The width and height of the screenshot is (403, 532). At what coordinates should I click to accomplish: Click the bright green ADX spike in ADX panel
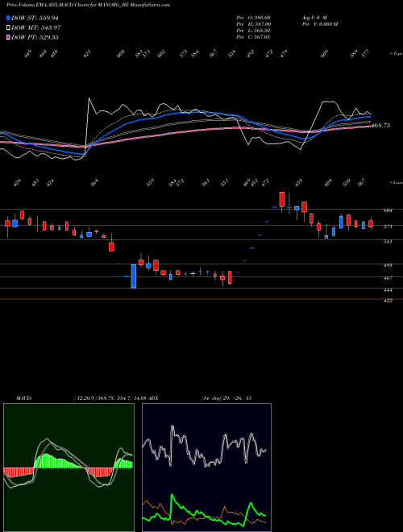tap(172, 496)
